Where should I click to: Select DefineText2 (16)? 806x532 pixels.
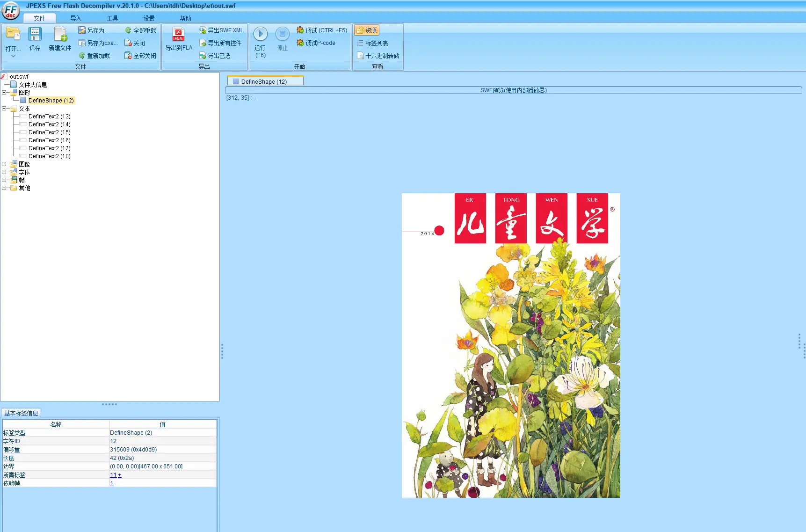click(x=49, y=140)
